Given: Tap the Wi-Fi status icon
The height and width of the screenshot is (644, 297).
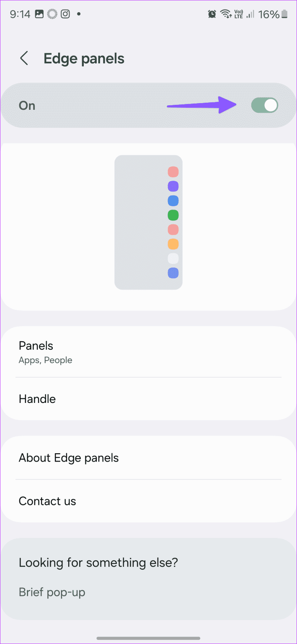Looking at the screenshot, I should pos(226,14).
